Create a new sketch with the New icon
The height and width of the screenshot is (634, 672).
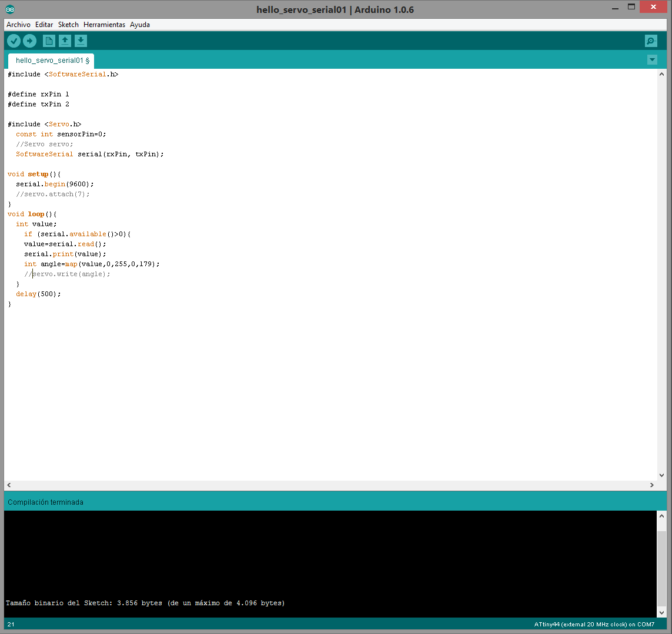pyautogui.click(x=49, y=41)
